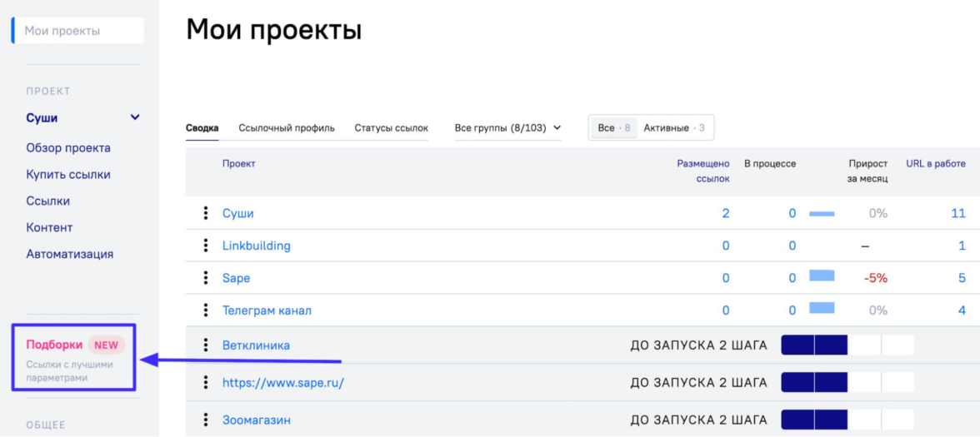Open three-dot menu for Телеграм канал
980x437 pixels.
coord(205,310)
